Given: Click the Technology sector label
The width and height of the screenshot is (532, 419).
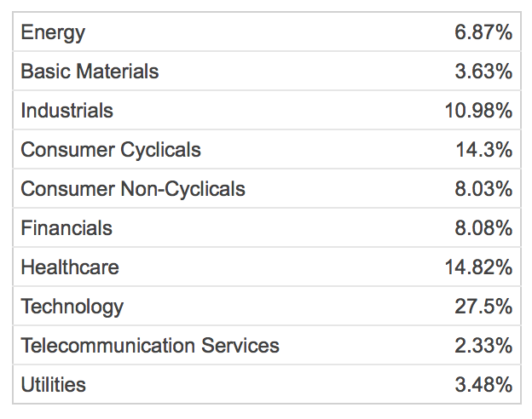Looking at the screenshot, I should pyautogui.click(x=72, y=307).
